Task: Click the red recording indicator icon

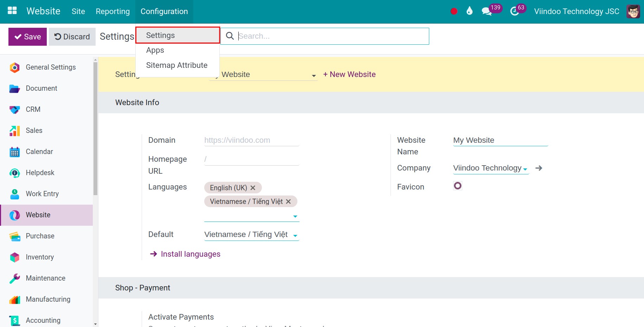Action: 454,11
